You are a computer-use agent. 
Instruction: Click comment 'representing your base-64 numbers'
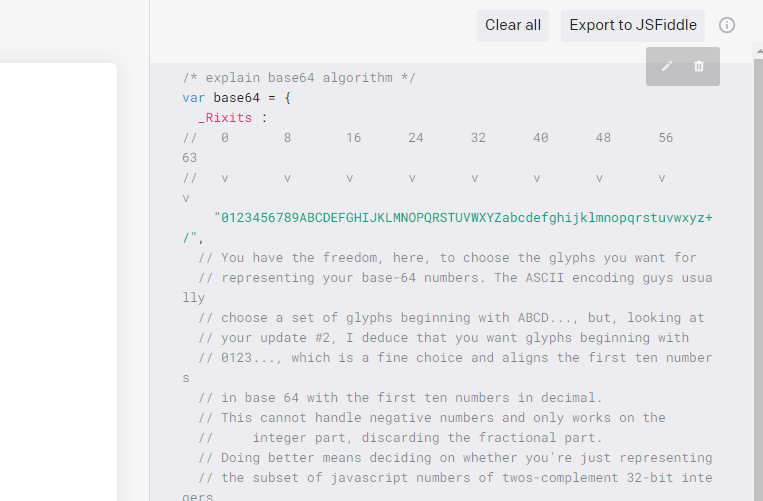[x=447, y=287]
